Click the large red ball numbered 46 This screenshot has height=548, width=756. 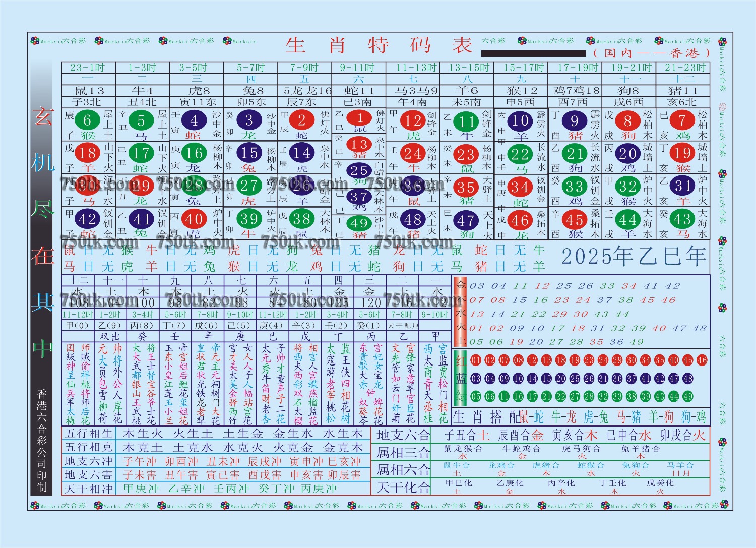click(x=520, y=220)
